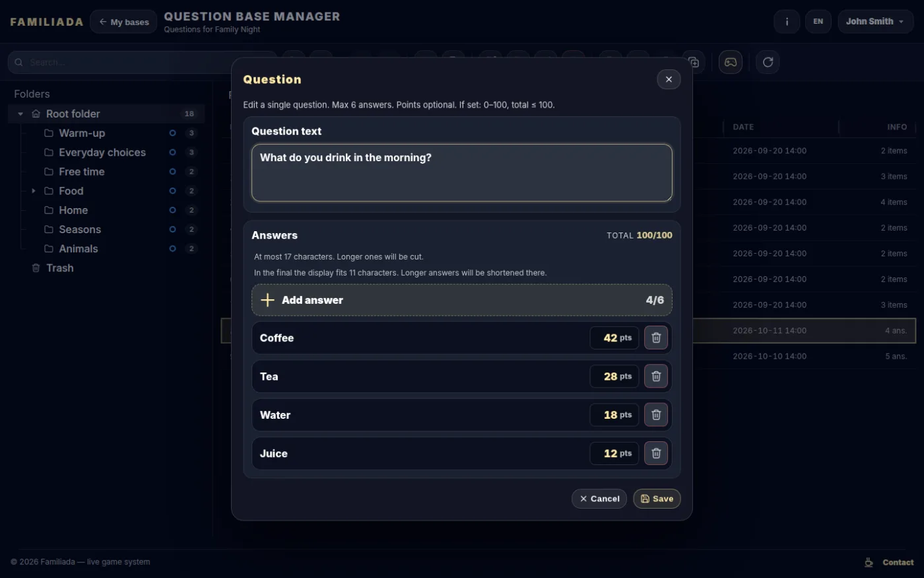The height and width of the screenshot is (578, 924).
Task: Delete the Coffee answer with its trash icon
Action: coord(656,338)
